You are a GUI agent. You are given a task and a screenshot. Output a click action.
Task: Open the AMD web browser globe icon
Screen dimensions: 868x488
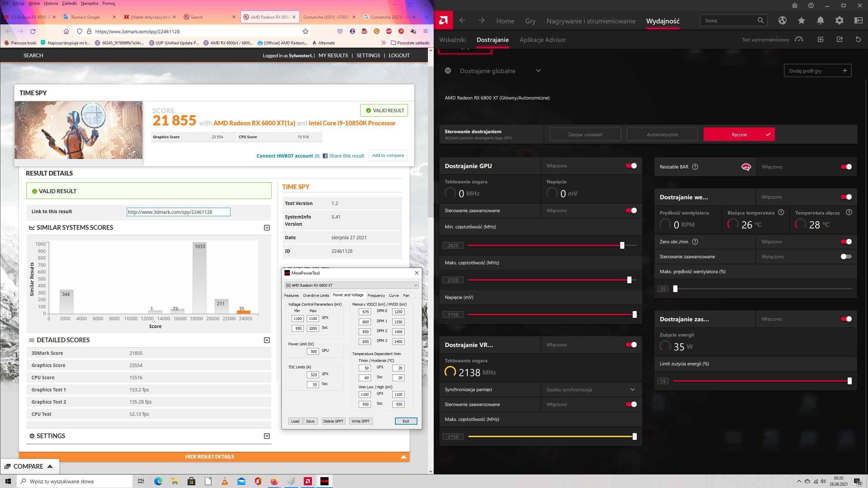[x=782, y=21]
